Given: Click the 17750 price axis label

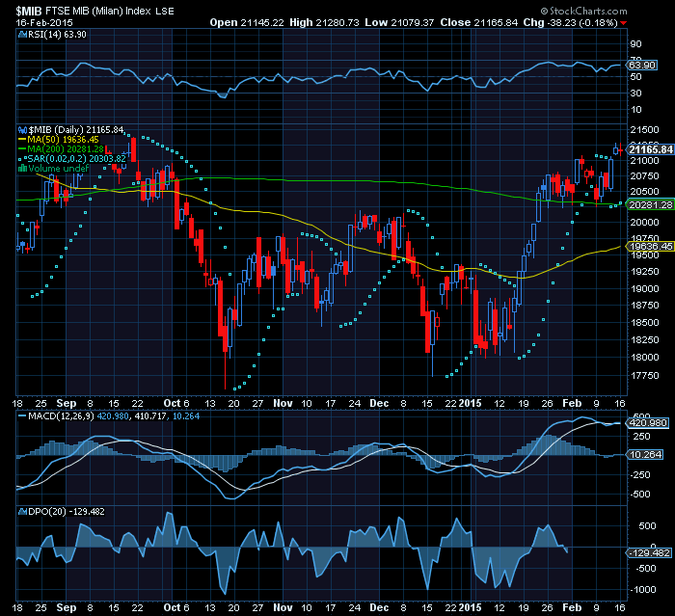Looking at the screenshot, I should [644, 375].
